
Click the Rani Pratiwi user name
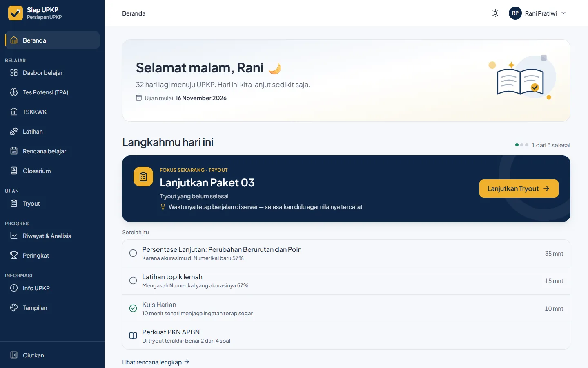click(x=541, y=13)
